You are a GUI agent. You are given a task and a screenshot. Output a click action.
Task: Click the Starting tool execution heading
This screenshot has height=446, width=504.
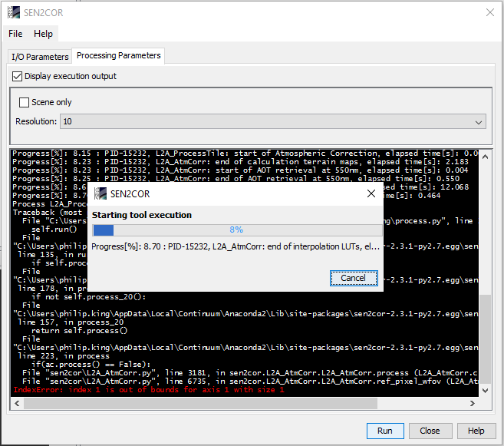tap(142, 215)
